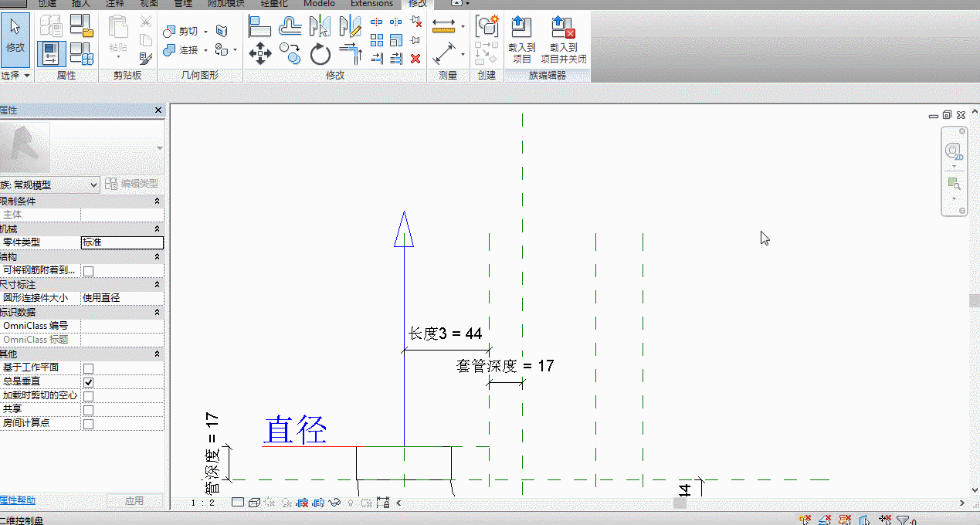980x525 pixels.
Task: Click 载入到项目并关闭 button
Action: [564, 40]
